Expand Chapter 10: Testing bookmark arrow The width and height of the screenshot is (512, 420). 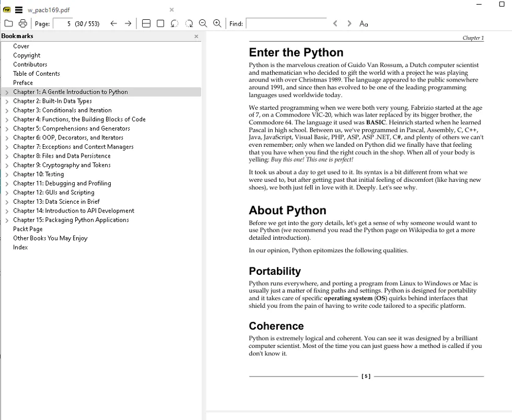7,174
